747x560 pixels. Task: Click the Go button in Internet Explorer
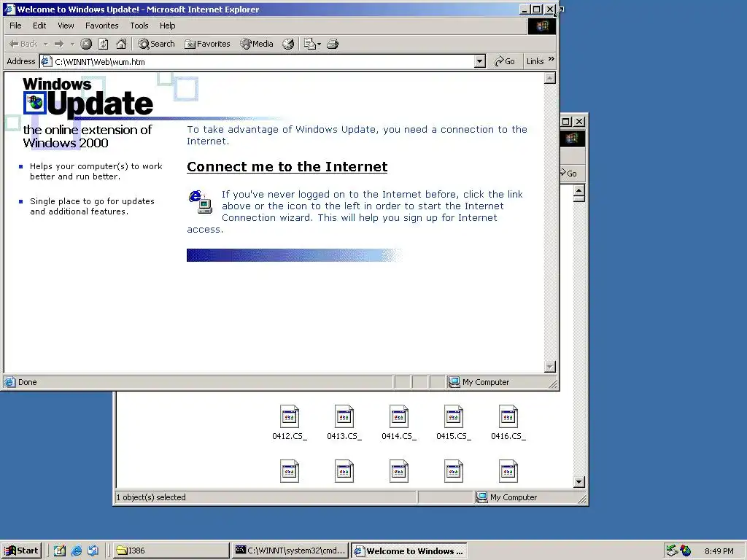pyautogui.click(x=505, y=61)
